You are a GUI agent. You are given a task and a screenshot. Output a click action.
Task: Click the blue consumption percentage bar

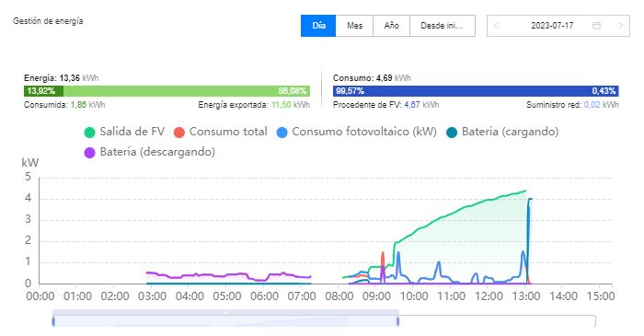pos(476,91)
